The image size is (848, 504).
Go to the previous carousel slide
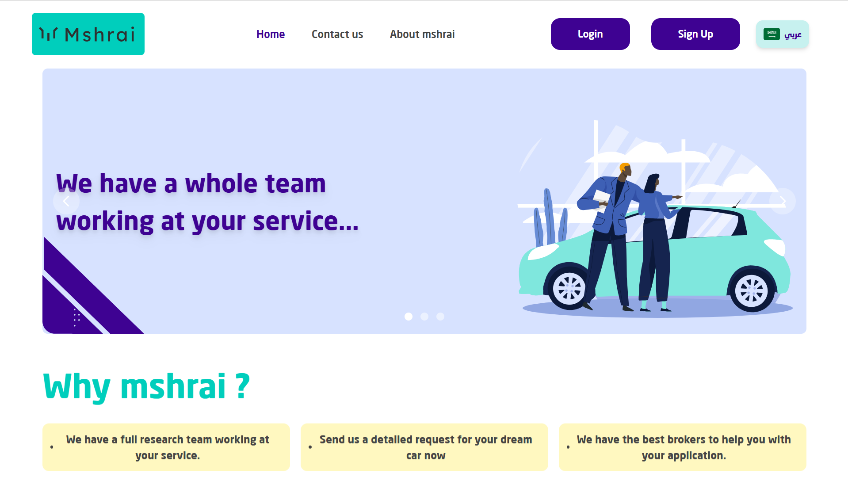coord(66,201)
